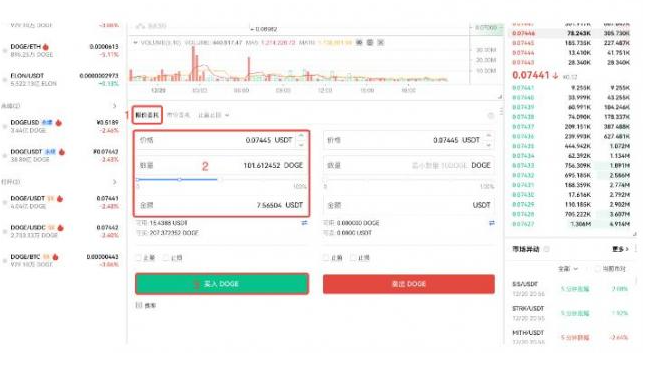The height and width of the screenshot is (366, 656).
Task: Enable the stop-loss 止损 checkbox on sell side
Action: 354,258
